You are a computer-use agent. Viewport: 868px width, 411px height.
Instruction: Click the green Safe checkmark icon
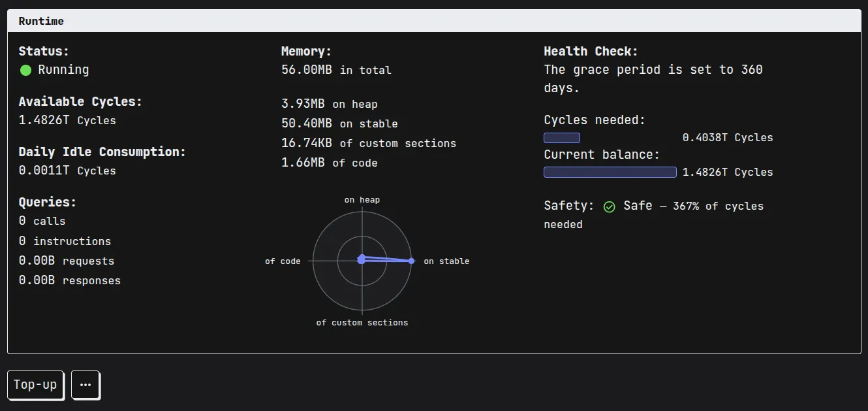[x=609, y=206]
